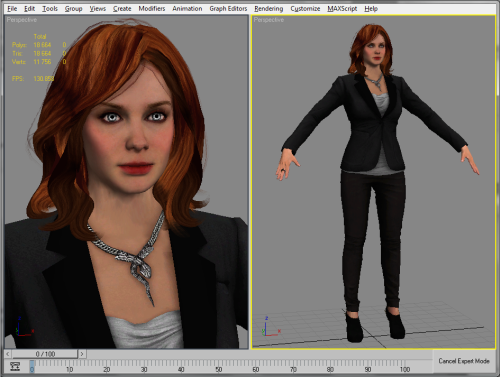Image resolution: width=500 pixels, height=377 pixels.
Task: Open the Tools menu
Action: [50, 9]
